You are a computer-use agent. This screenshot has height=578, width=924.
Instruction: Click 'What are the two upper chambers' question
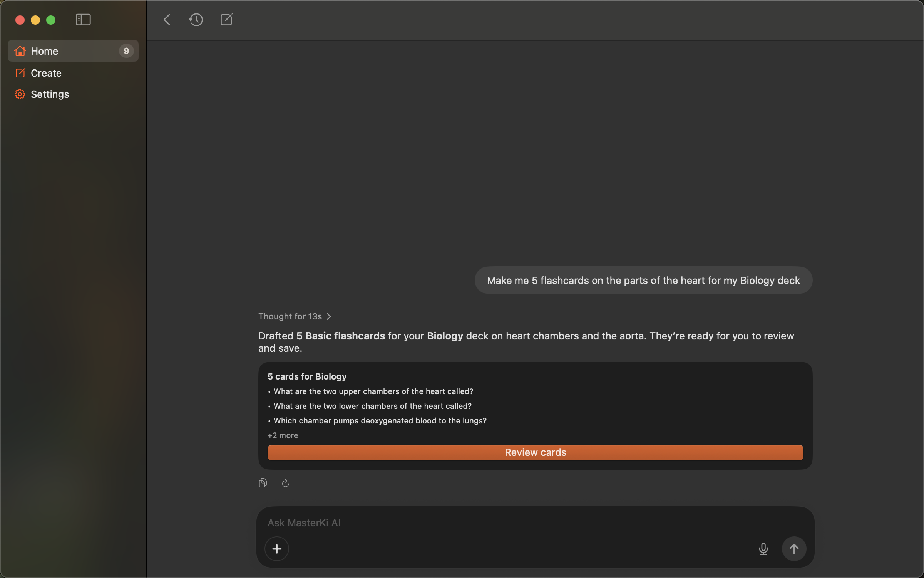[x=373, y=391]
